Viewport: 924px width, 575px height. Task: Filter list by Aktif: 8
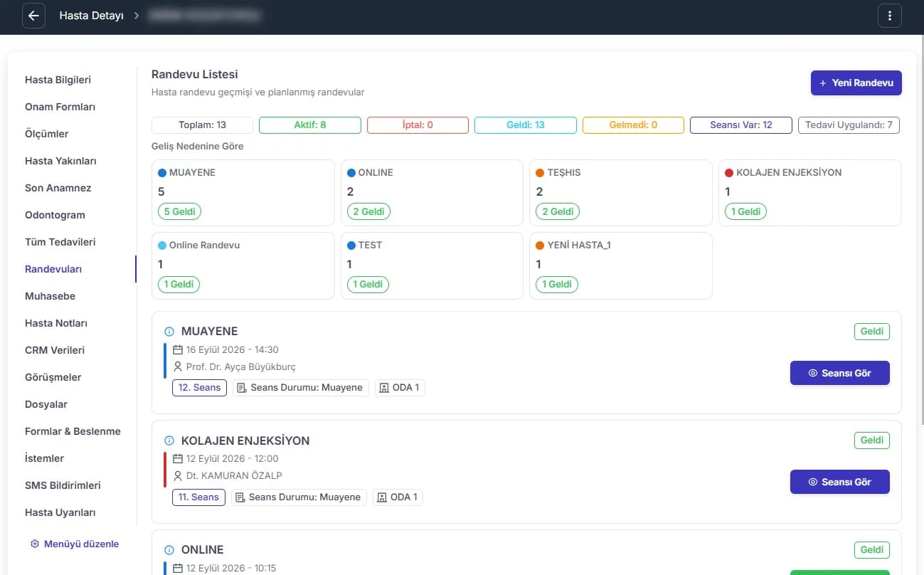click(310, 125)
